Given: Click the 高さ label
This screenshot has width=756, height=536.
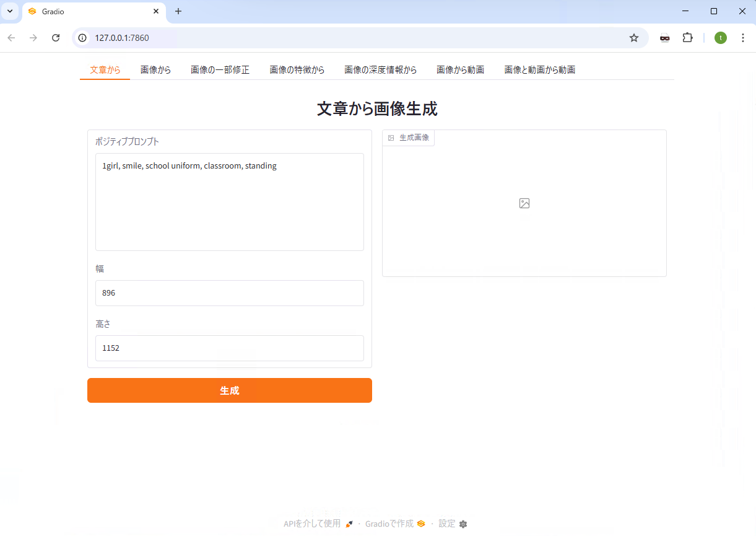Looking at the screenshot, I should pyautogui.click(x=103, y=323).
